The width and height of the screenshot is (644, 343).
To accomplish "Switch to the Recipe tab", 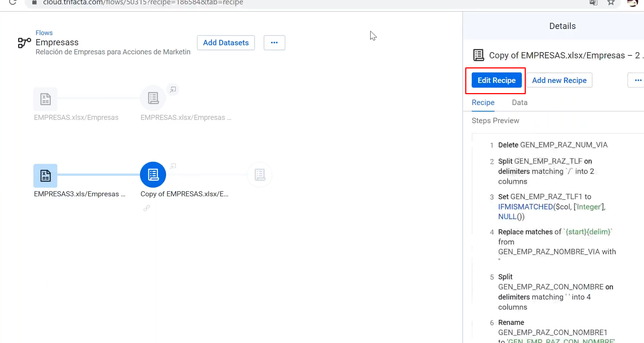I will tap(483, 103).
